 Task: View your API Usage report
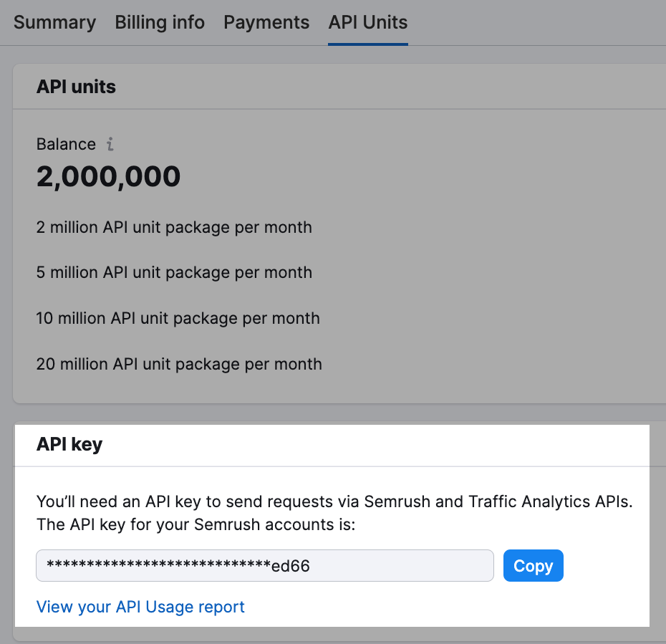[140, 607]
